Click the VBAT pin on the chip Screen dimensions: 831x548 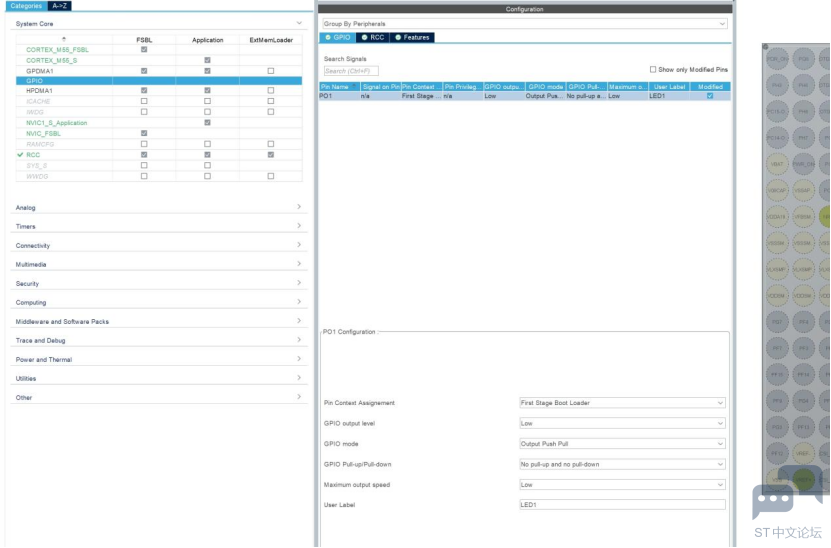pyautogui.click(x=777, y=164)
